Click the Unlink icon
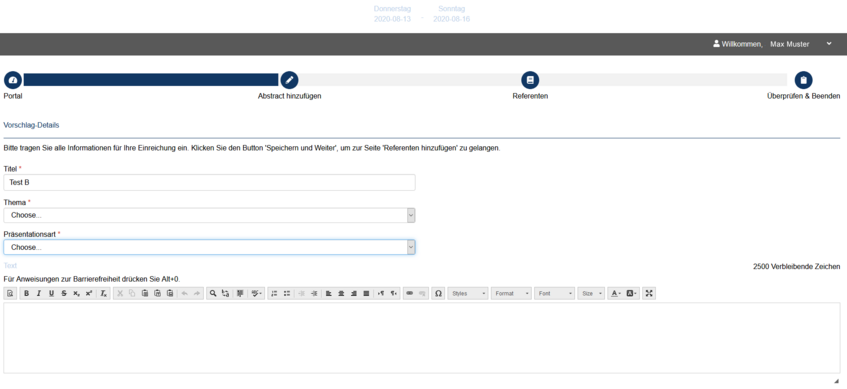Screen dimensions: 847x389 (422, 293)
